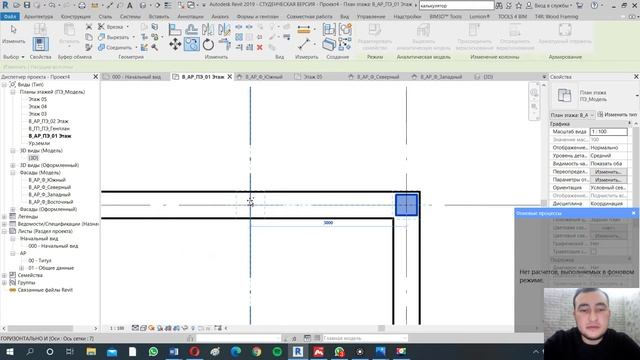Image resolution: width=640 pixels, height=360 pixels.
Task: Open the Выбор dropdown in the ribbon
Action: (13, 57)
